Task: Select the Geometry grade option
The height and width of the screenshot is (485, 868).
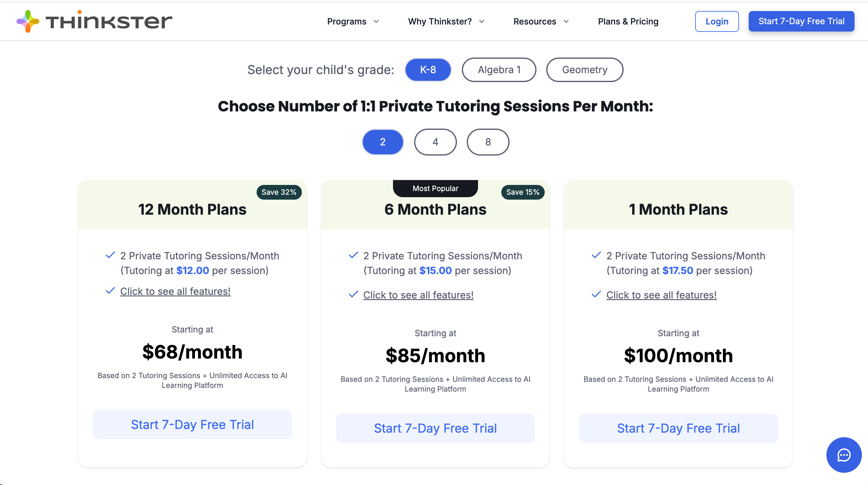Action: (584, 70)
